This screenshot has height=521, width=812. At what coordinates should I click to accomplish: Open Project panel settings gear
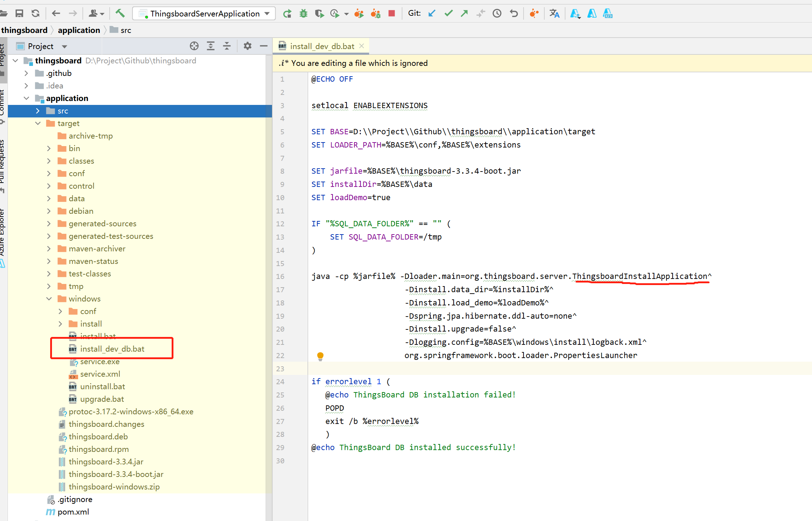click(x=248, y=46)
